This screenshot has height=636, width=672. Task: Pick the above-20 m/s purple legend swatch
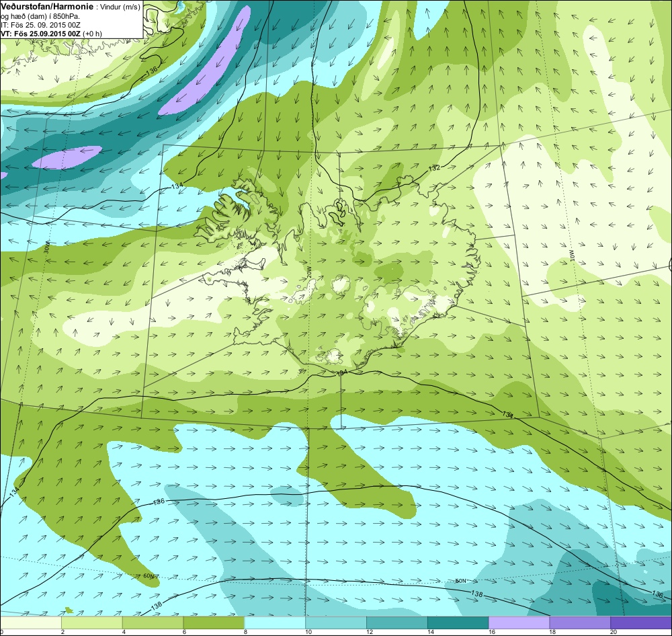pyautogui.click(x=641, y=623)
